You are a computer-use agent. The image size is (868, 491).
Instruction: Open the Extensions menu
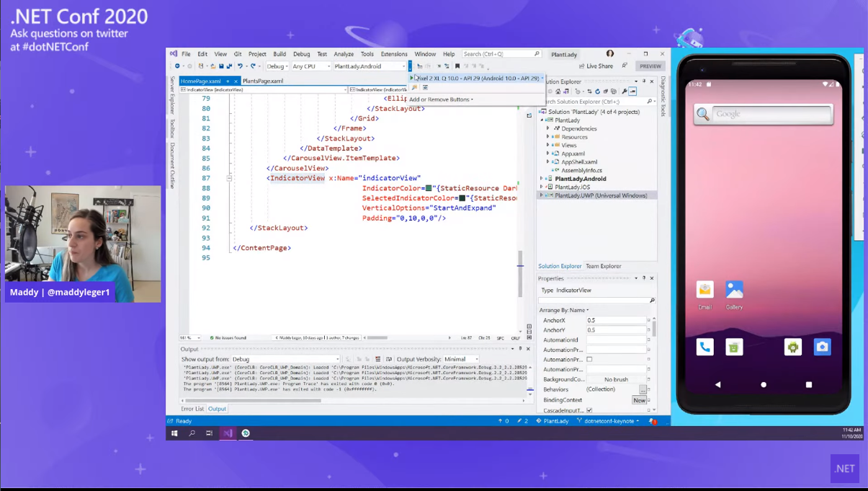point(394,54)
